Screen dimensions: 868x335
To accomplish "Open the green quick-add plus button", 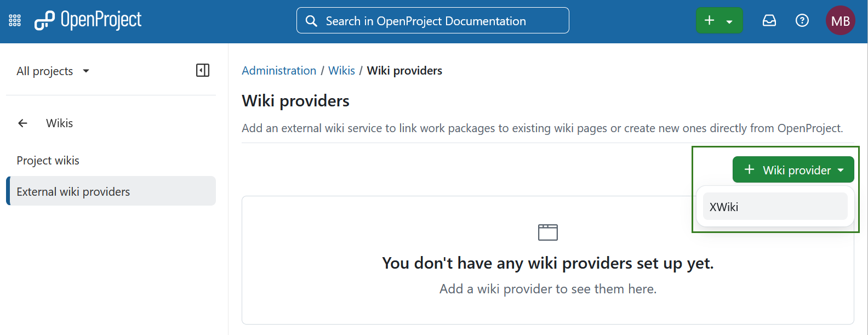I will click(719, 20).
